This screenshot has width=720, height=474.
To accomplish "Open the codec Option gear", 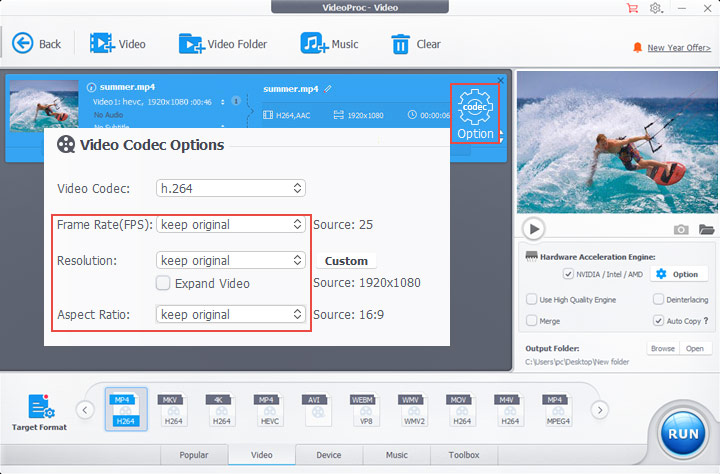I will (x=475, y=114).
